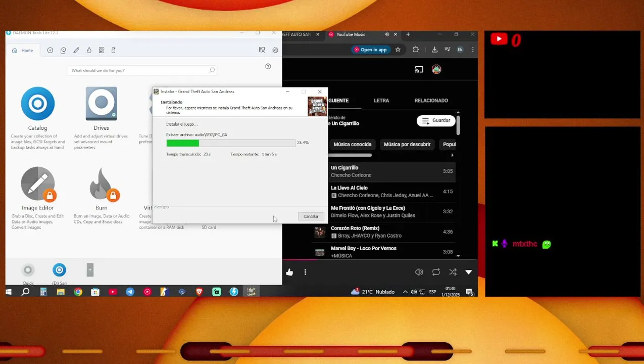
Task: Open the locked Image Editor tile
Action: pyautogui.click(x=38, y=189)
